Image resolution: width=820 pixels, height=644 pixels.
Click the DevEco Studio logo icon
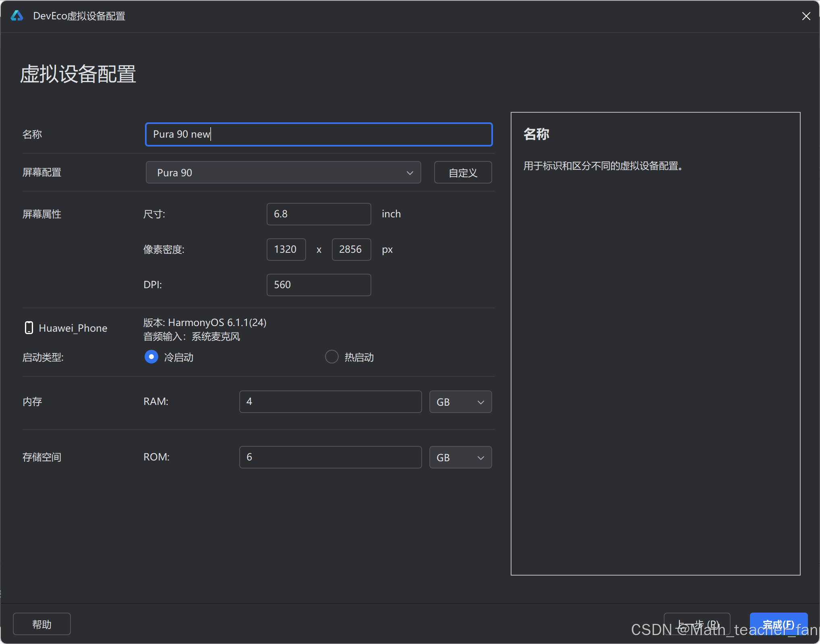[17, 16]
